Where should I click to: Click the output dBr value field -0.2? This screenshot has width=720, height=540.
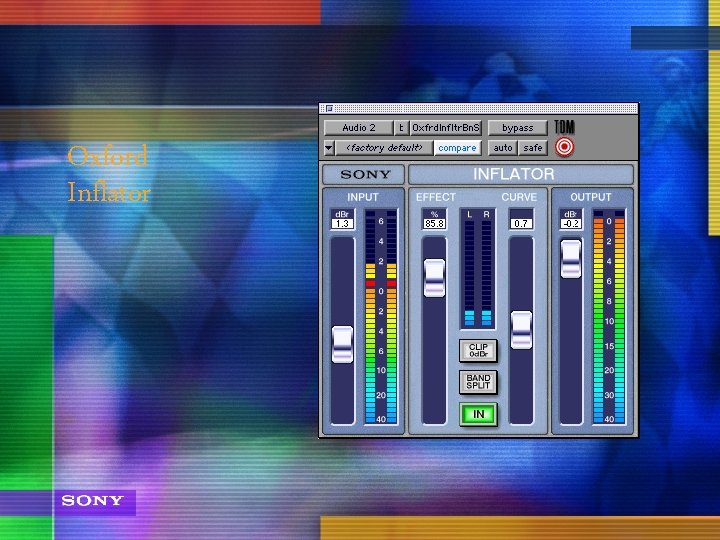tap(571, 224)
